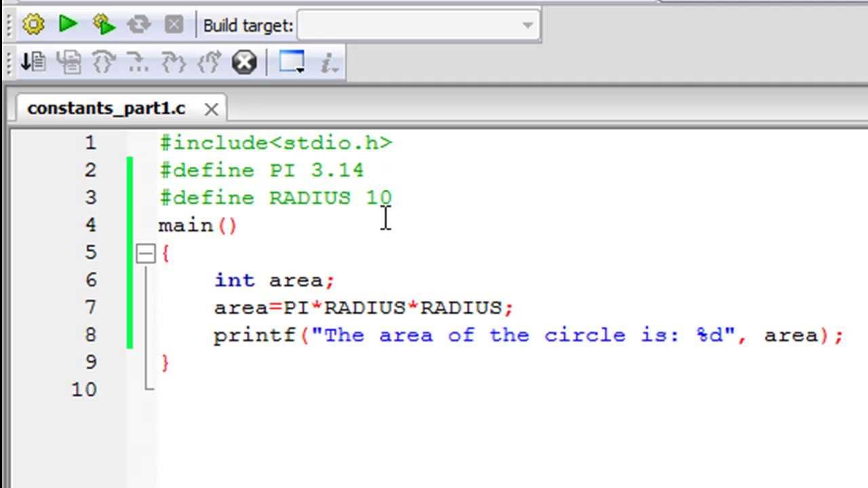The image size is (868, 488).
Task: Run the program with the green play icon
Action: (68, 25)
